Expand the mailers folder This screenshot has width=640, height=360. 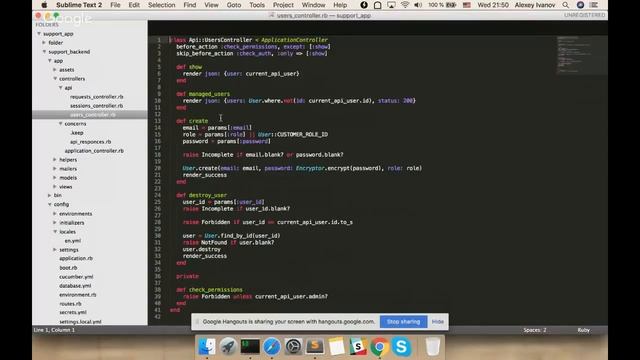point(55,169)
